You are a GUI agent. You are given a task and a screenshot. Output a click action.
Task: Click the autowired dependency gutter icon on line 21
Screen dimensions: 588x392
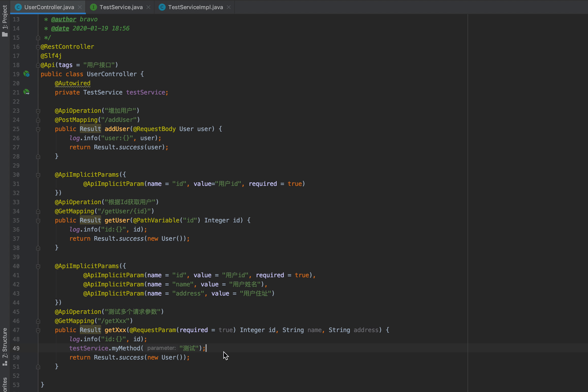[26, 92]
